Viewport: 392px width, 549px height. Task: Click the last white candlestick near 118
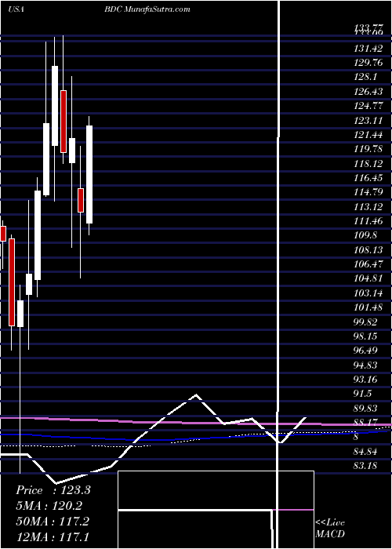89,174
